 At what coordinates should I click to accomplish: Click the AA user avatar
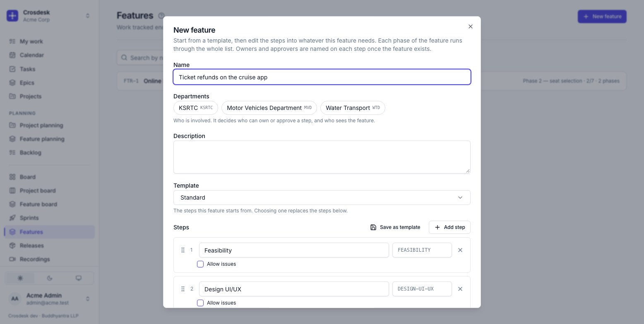[15, 299]
